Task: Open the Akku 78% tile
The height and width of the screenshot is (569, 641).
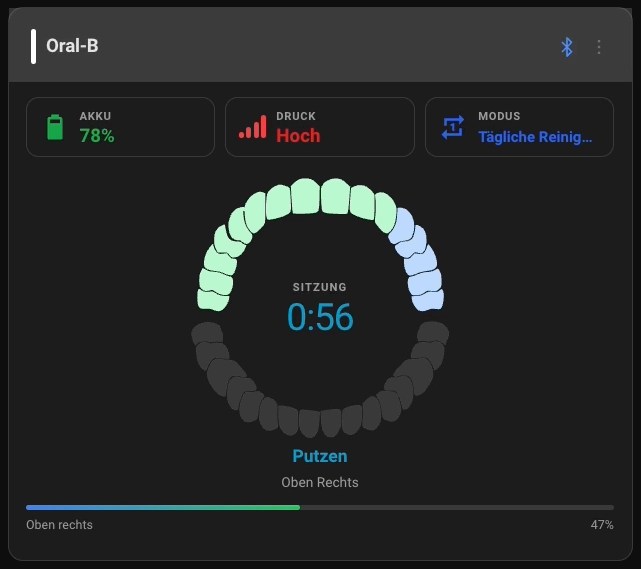Action: pyautogui.click(x=120, y=127)
